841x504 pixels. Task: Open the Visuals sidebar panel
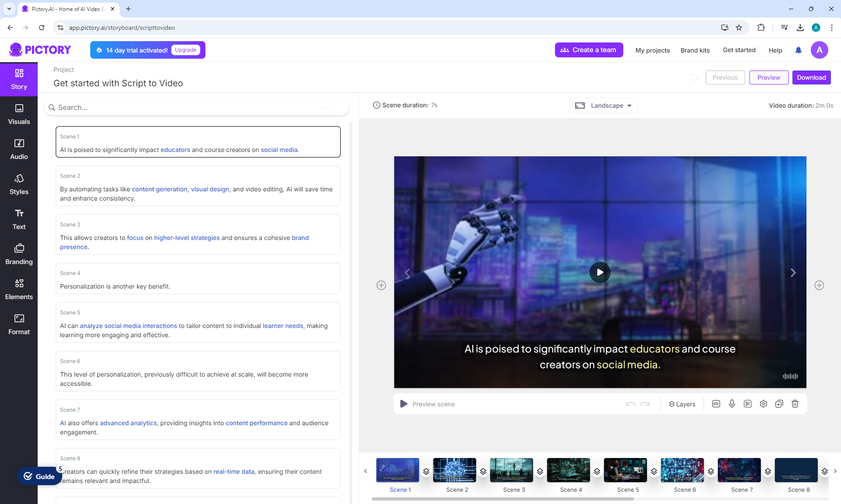click(x=19, y=114)
